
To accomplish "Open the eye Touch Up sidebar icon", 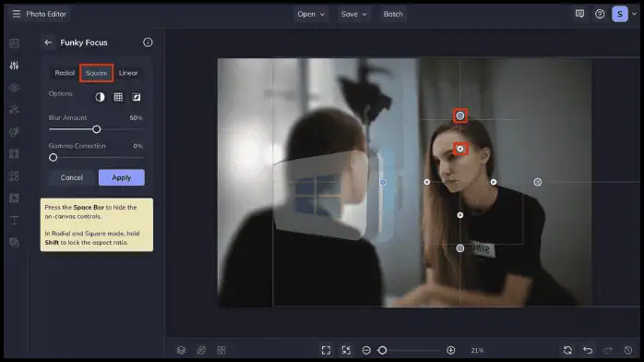I will (x=14, y=88).
